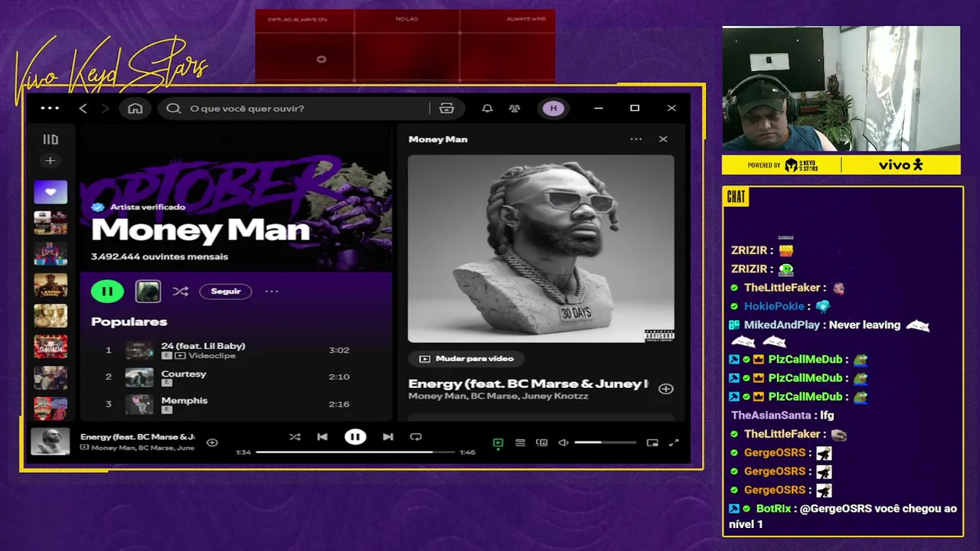
Task: Open the second playlist thumbnail below Liked Songs
Action: [51, 253]
